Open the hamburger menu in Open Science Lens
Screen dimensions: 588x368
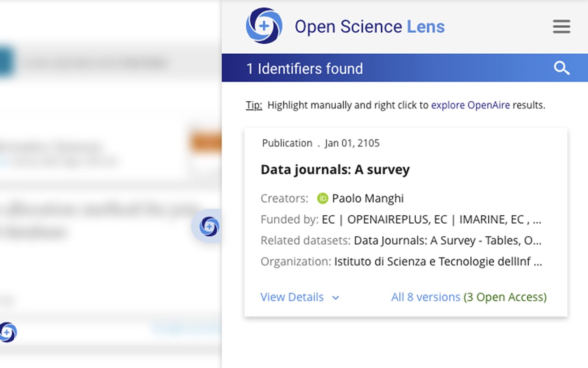(561, 26)
